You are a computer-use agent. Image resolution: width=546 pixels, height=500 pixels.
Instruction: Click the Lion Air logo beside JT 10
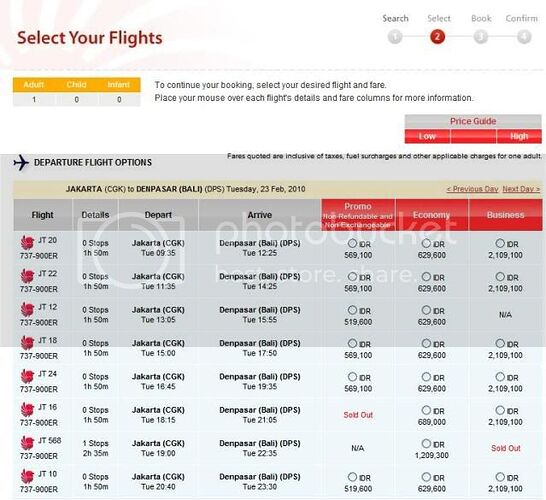click(27, 476)
